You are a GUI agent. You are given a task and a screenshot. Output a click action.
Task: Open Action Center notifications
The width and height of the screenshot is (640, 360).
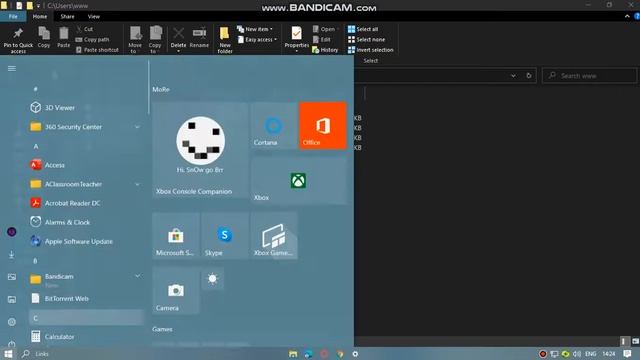[x=627, y=354]
